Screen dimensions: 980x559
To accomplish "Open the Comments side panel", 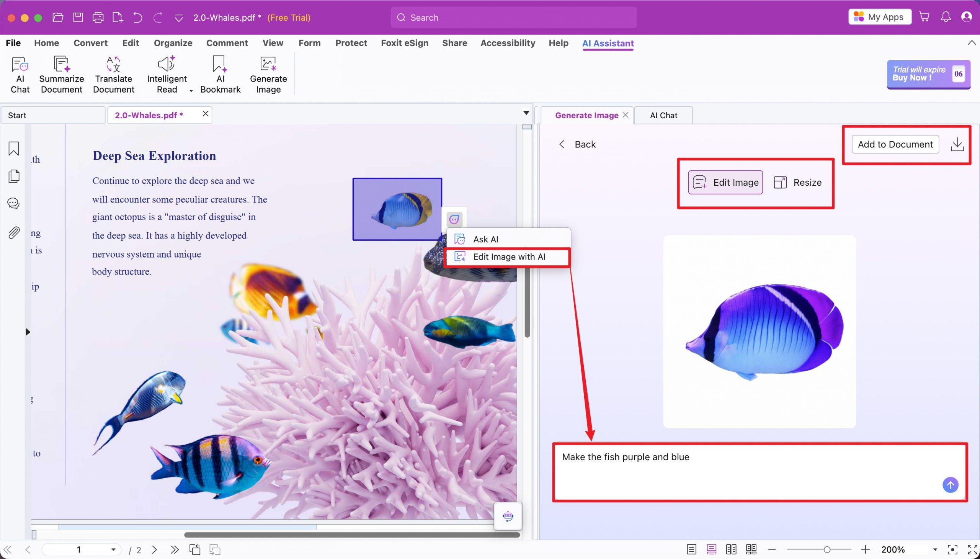I will pos(14,203).
